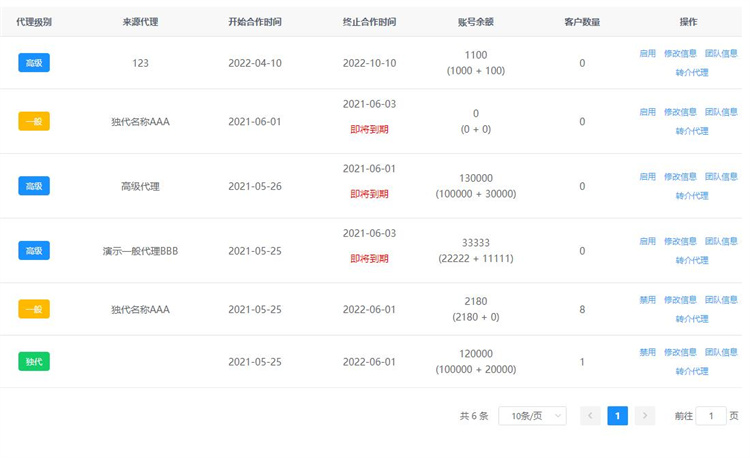Screen dimensions: 750x458
Task: Click 转介代理 in the 独代 row
Action: coord(692,371)
